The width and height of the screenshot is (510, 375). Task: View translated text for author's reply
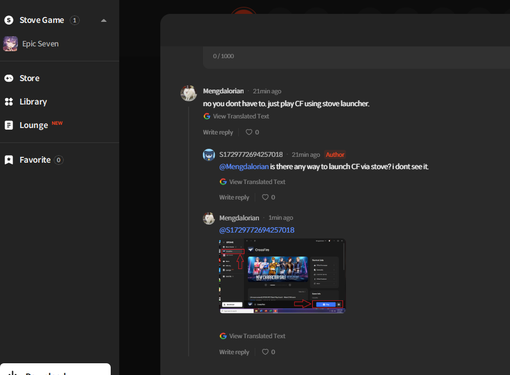click(x=257, y=182)
